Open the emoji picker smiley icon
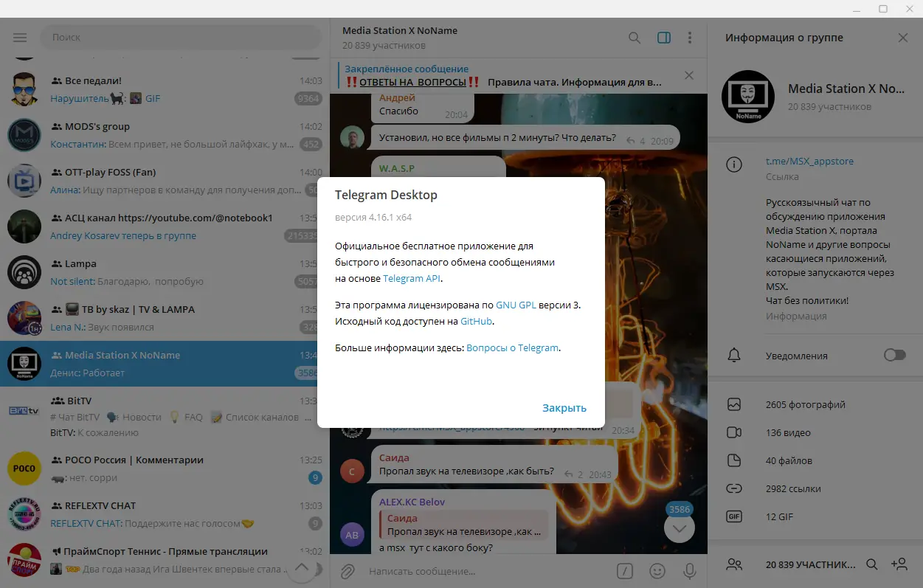Viewport: 923px width, 588px height. (x=657, y=571)
